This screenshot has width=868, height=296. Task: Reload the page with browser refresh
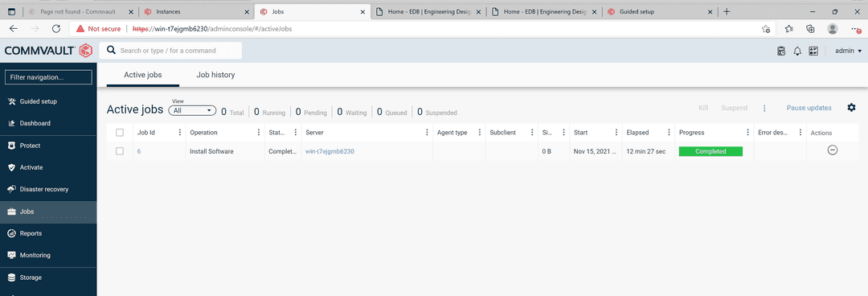pos(56,28)
